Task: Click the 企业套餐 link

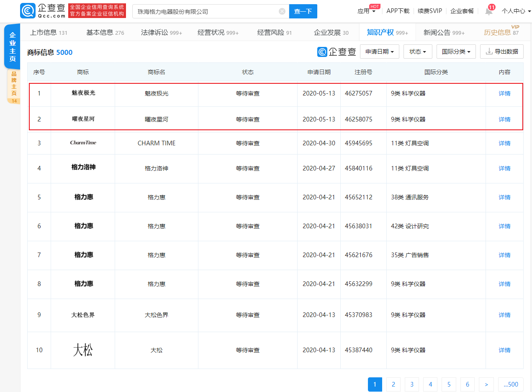Action: point(462,11)
